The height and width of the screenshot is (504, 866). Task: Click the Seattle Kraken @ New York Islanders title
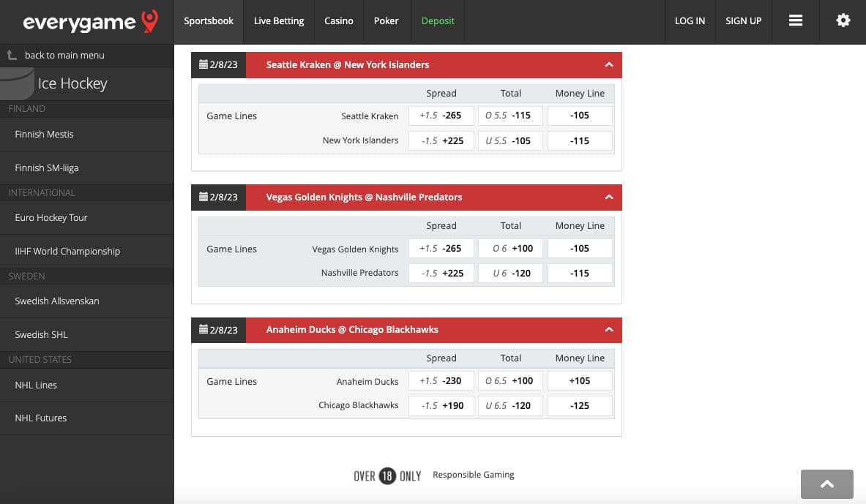point(348,64)
